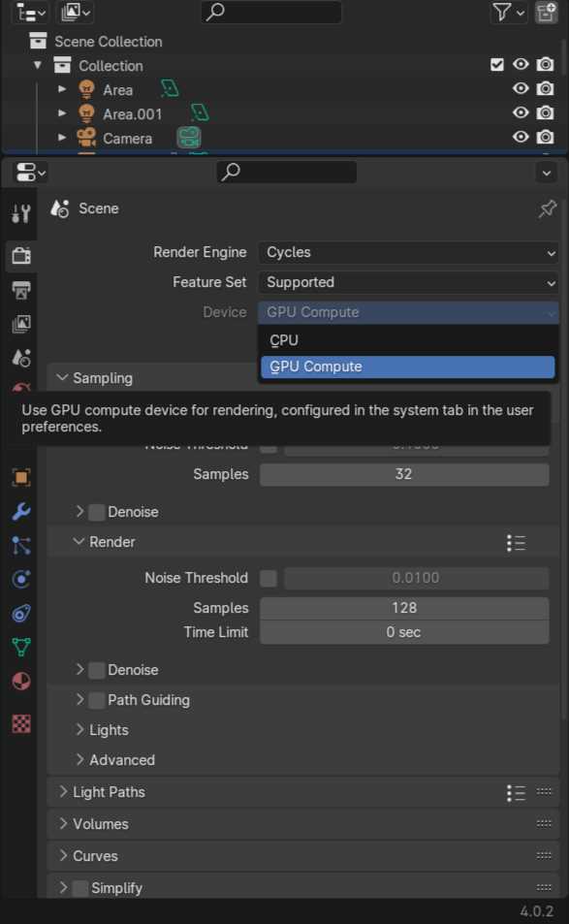This screenshot has height=924, width=569.
Task: Open the Object properties tab
Action: pos(21,477)
